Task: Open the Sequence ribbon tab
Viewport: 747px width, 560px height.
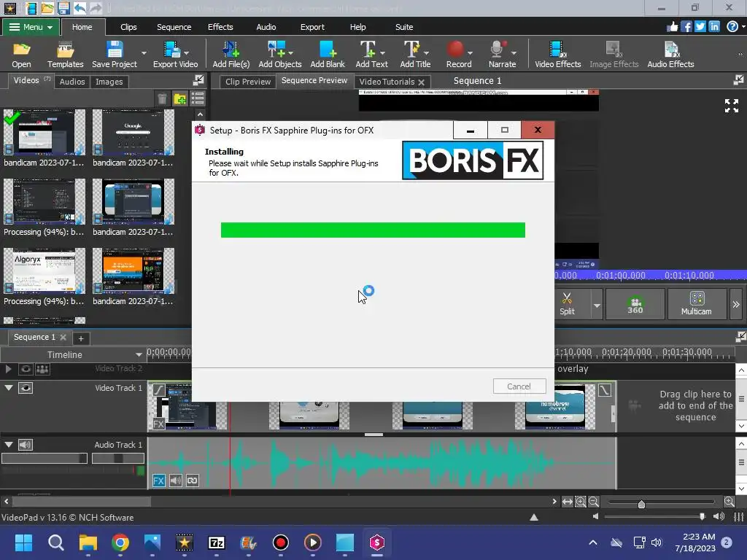Action: 174,27
